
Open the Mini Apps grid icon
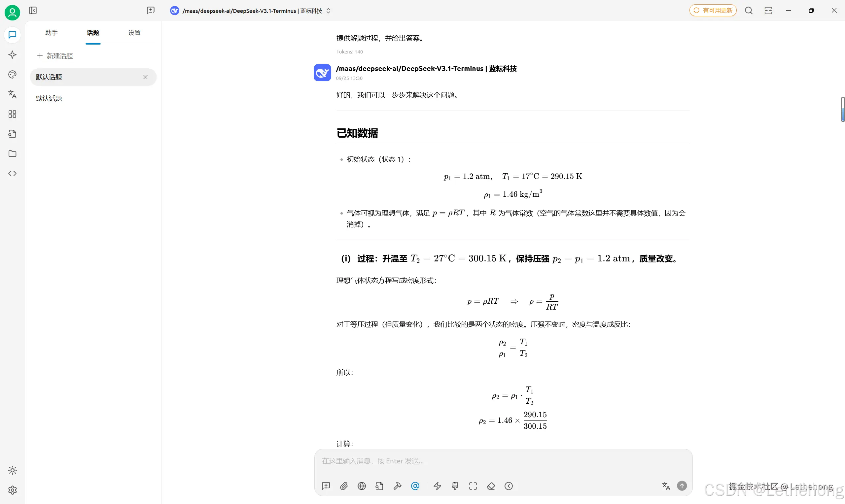pyautogui.click(x=12, y=114)
